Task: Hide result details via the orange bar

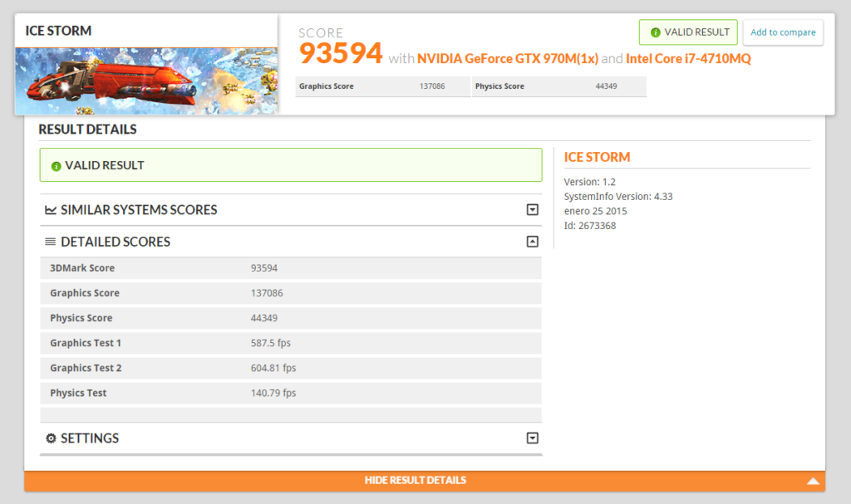Action: tap(415, 481)
